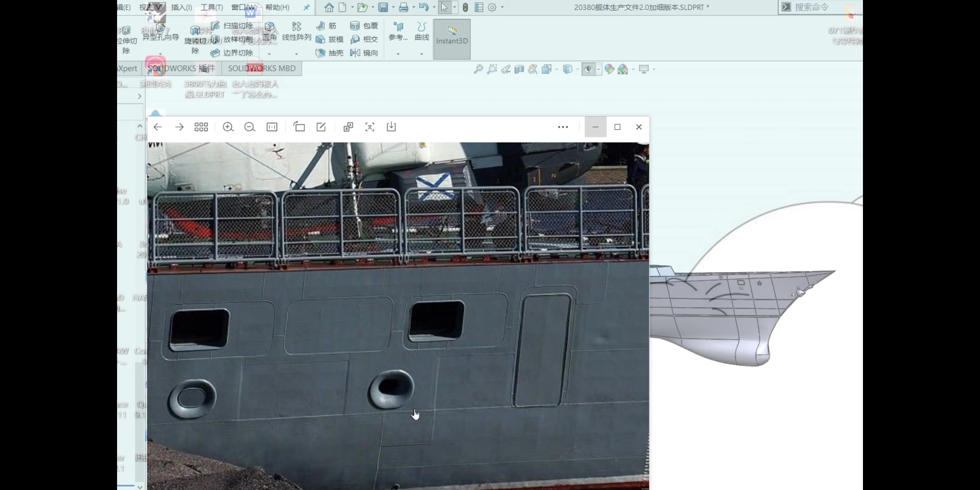This screenshot has height=490, width=980.
Task: Select the 筋 rib tool
Action: (x=326, y=26)
